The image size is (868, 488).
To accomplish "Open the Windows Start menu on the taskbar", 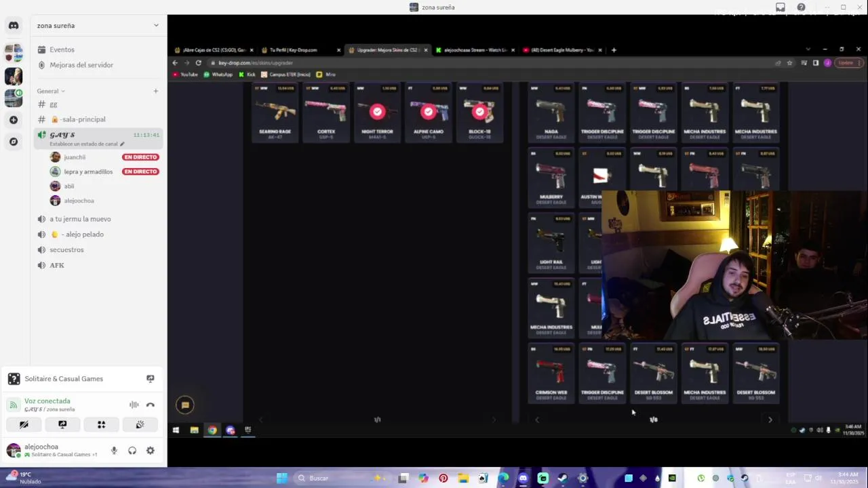I will (281, 479).
